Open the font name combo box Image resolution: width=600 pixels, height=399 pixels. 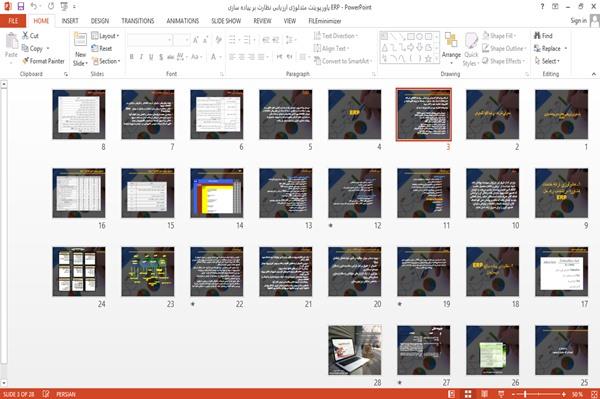(149, 40)
